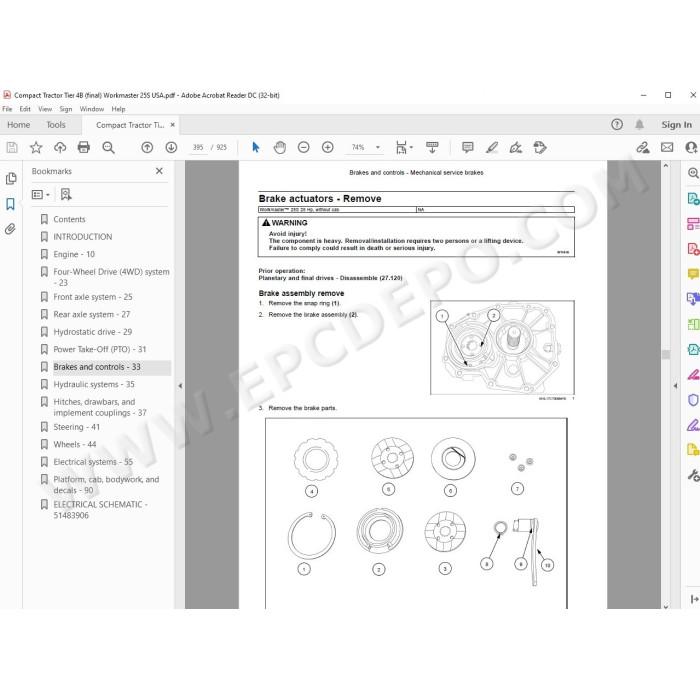
Task: Switch to the Tools tab
Action: pos(56,125)
